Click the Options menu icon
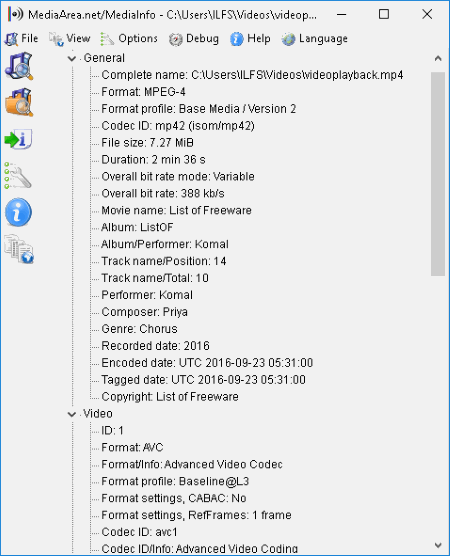 107,39
